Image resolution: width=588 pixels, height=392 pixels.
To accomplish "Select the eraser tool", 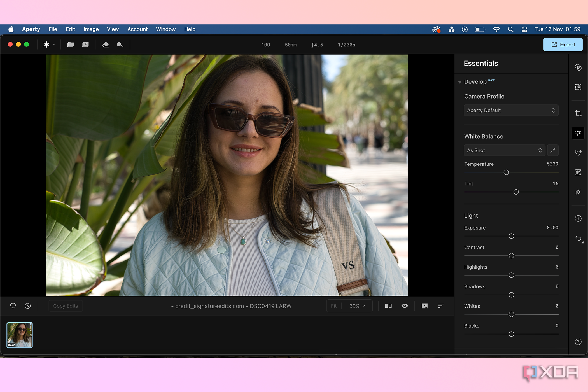I will coord(105,45).
